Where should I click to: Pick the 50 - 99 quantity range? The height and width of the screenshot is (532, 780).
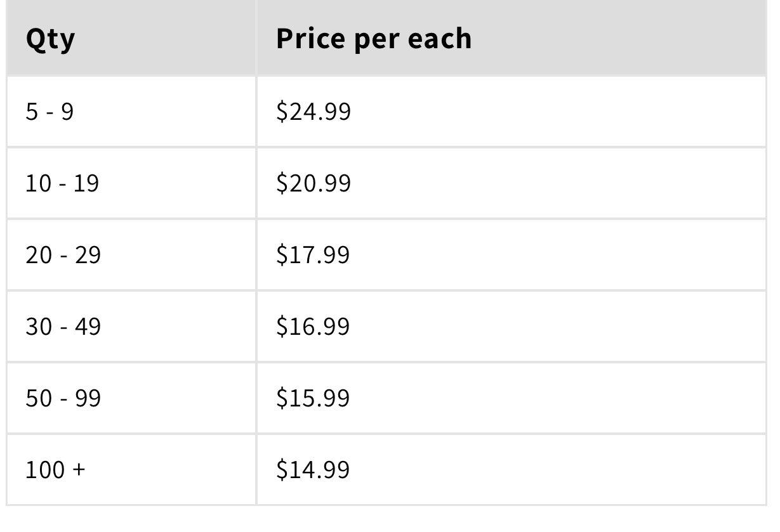point(63,399)
